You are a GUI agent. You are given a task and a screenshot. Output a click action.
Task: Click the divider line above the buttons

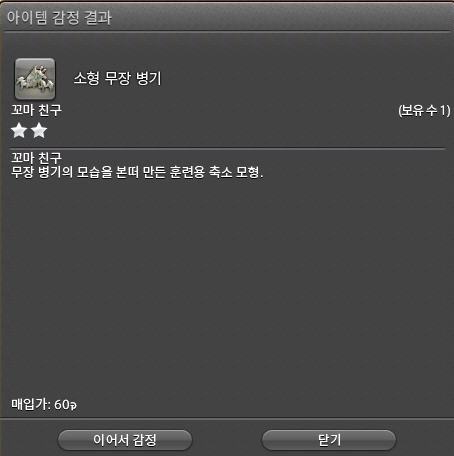coord(227,418)
